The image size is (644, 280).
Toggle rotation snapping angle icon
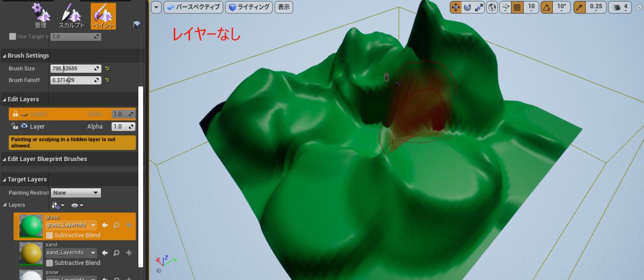tap(546, 7)
